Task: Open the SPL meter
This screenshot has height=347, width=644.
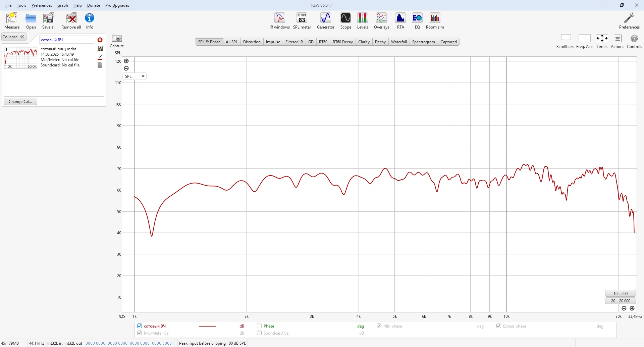Action: [x=302, y=21]
